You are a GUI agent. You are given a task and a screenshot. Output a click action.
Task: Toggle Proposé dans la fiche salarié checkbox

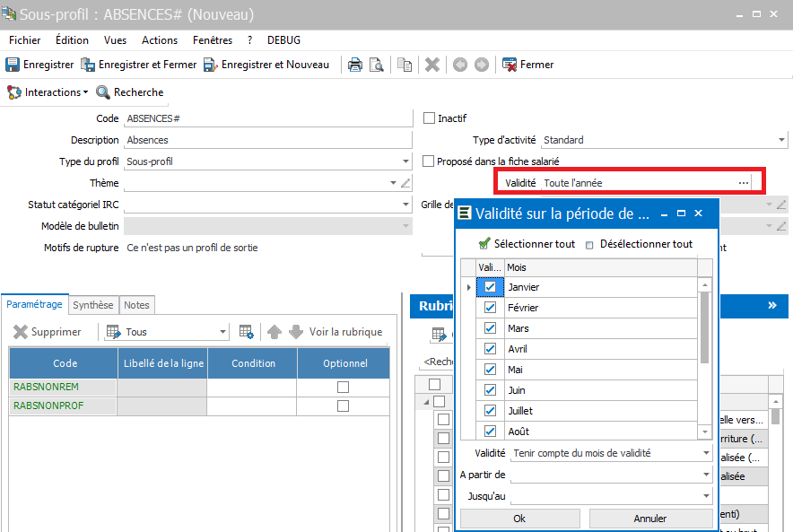(429, 161)
